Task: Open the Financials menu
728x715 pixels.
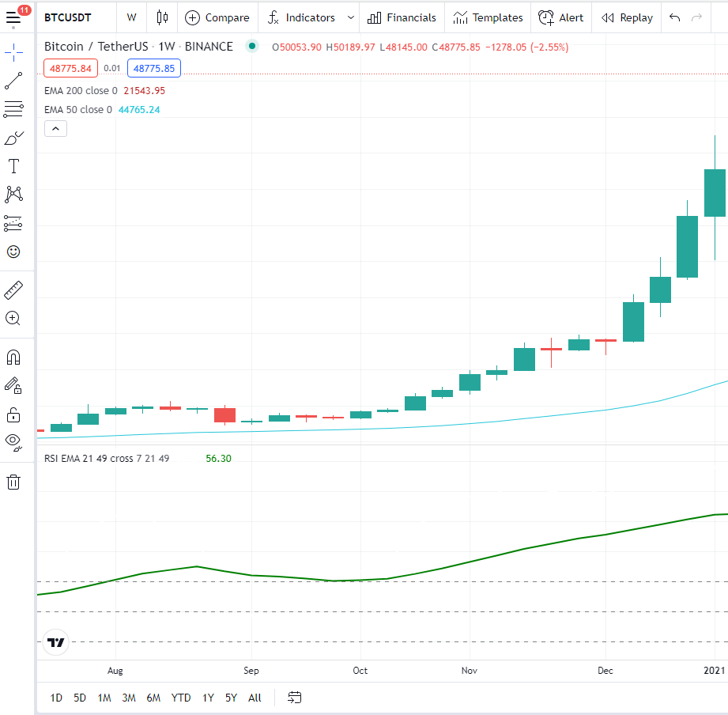Action: [402, 17]
